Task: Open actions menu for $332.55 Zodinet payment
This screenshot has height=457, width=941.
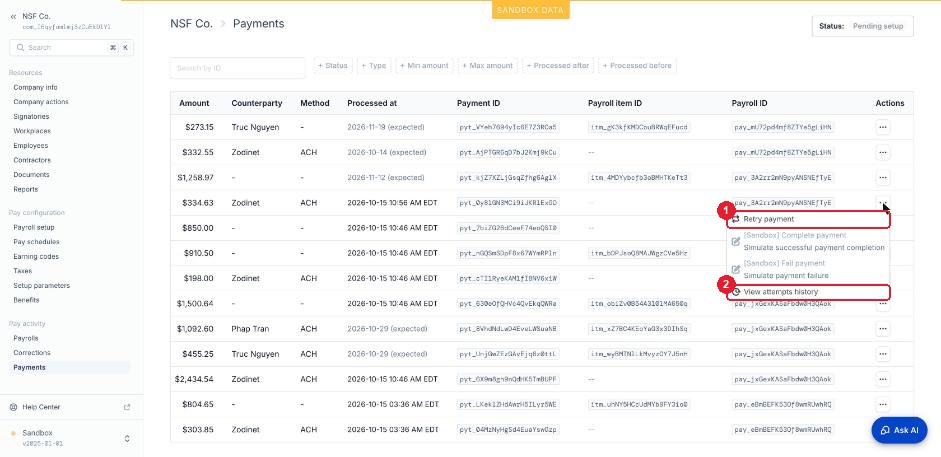Action: pos(882,152)
